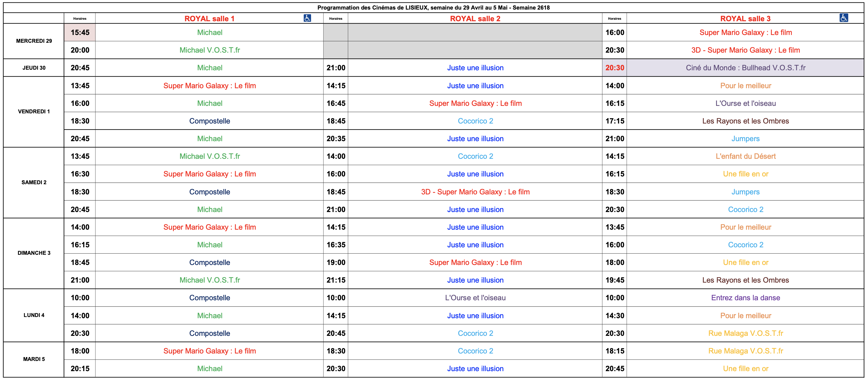Select the ROYAL salle 2 header

point(475,19)
